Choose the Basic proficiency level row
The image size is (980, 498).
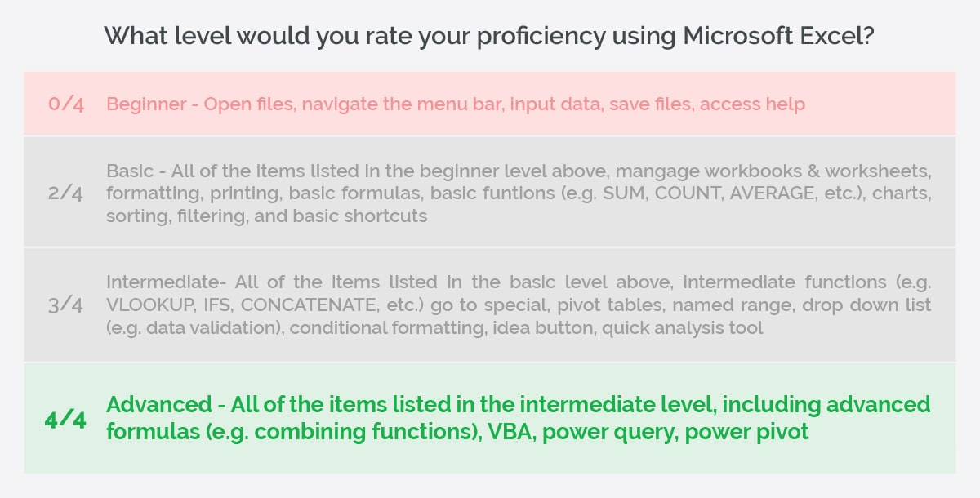click(490, 193)
